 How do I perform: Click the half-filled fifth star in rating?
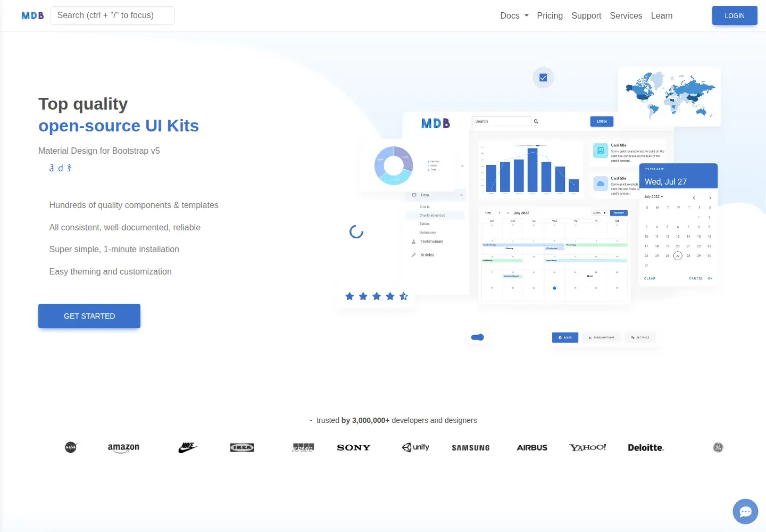click(x=404, y=296)
